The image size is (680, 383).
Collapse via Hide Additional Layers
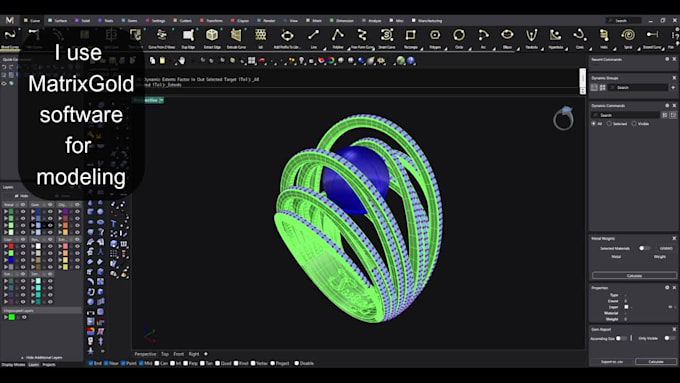42,357
